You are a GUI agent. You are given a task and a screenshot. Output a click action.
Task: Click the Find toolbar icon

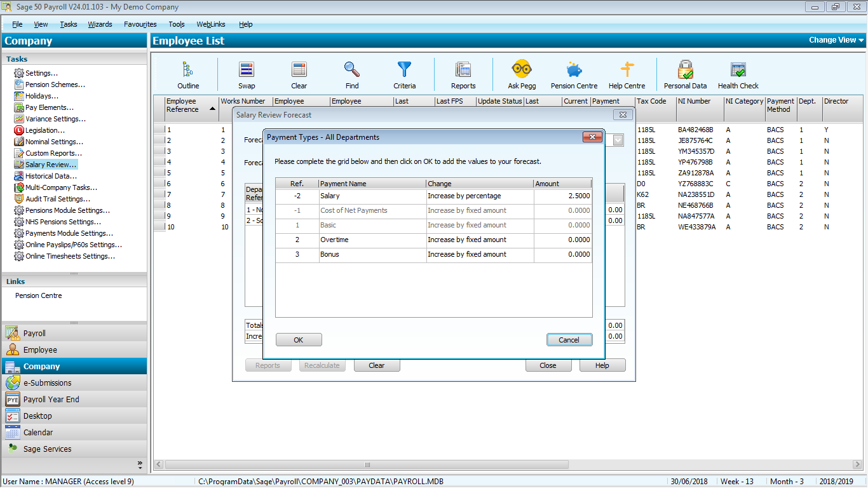click(351, 73)
